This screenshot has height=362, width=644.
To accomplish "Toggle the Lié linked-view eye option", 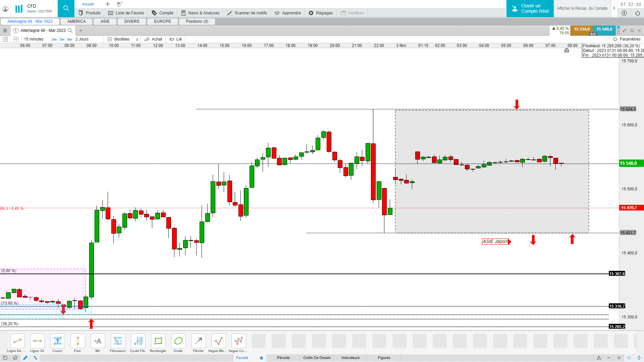I will point(175,39).
